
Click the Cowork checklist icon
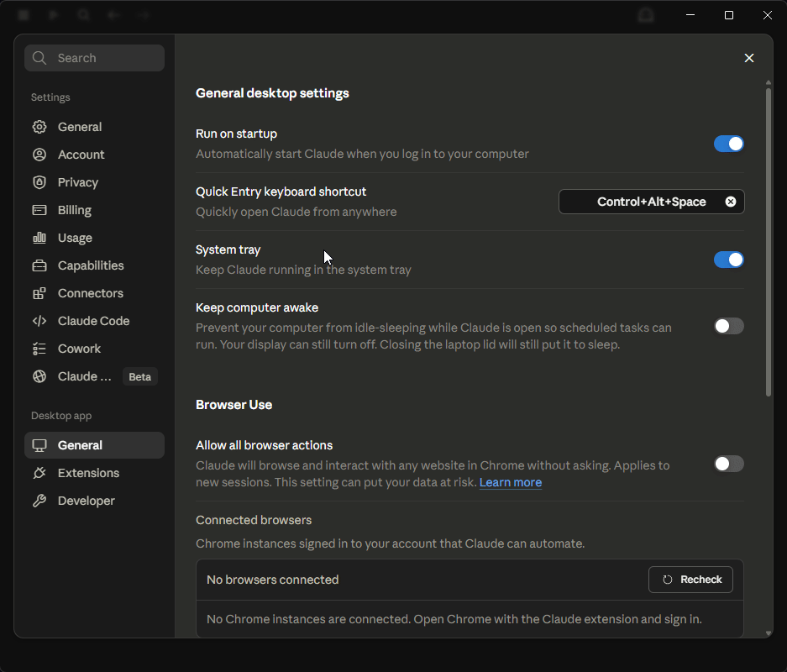[x=39, y=349]
